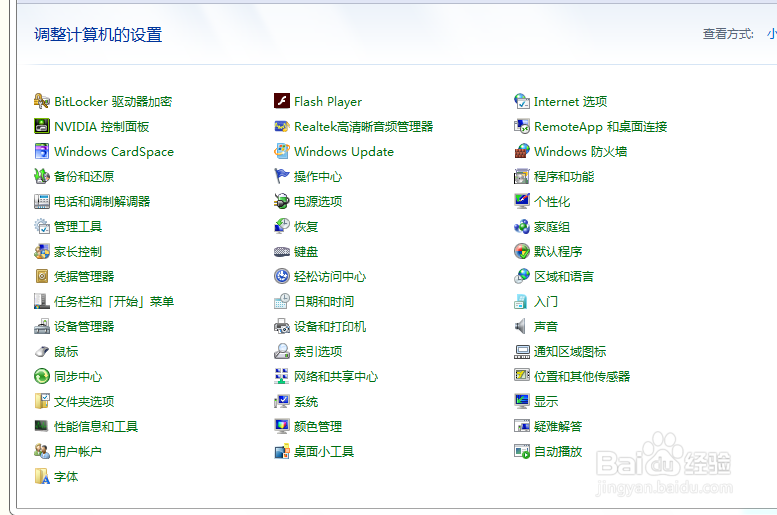This screenshot has width=777, height=515.
Task: Click the NVIDIA 控制面板 icon
Action: point(42,126)
